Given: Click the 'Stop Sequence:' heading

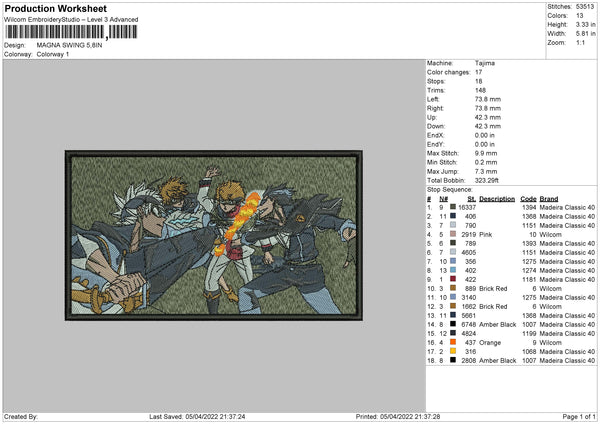Looking at the screenshot, I should pyautogui.click(x=450, y=190).
